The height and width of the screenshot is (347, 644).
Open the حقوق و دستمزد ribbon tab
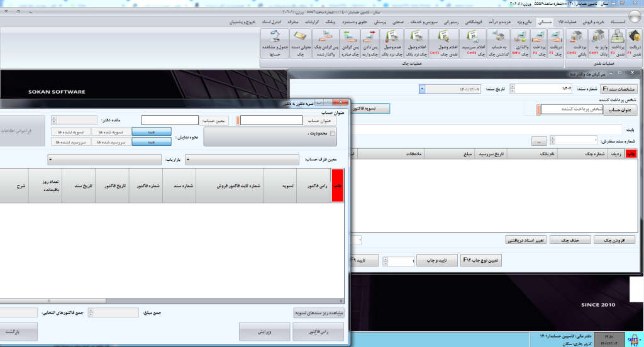(x=355, y=22)
